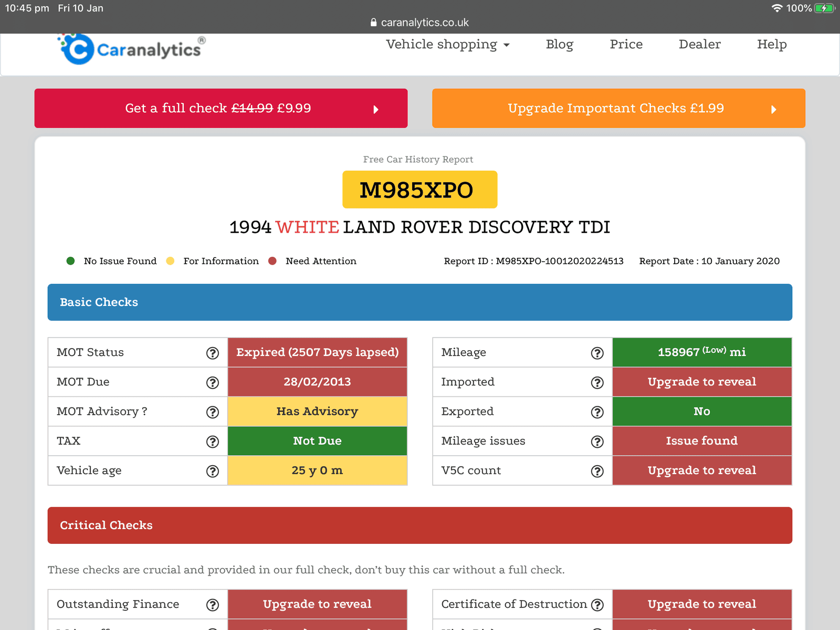Click the 28/02/2013 MOT due value

(x=317, y=382)
